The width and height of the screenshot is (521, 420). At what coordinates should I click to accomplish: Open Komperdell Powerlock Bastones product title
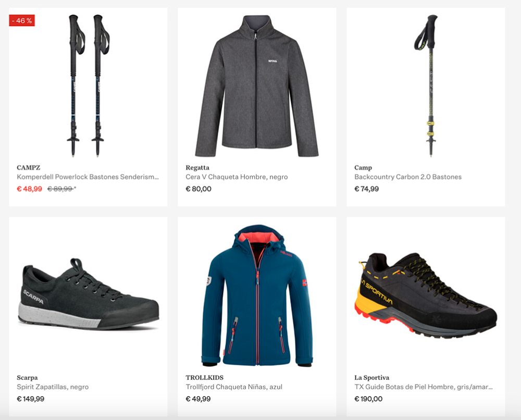click(x=88, y=177)
